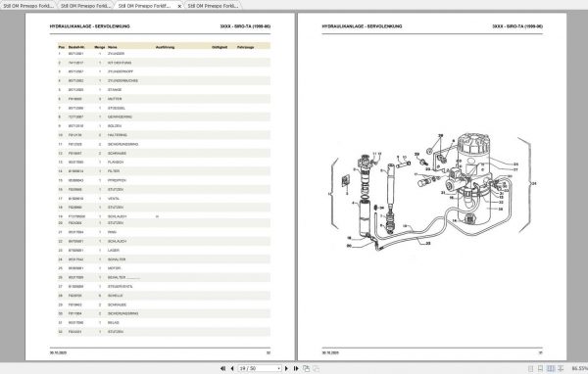Select the BOLZEN parts row
588x374 pixels.
coord(164,126)
